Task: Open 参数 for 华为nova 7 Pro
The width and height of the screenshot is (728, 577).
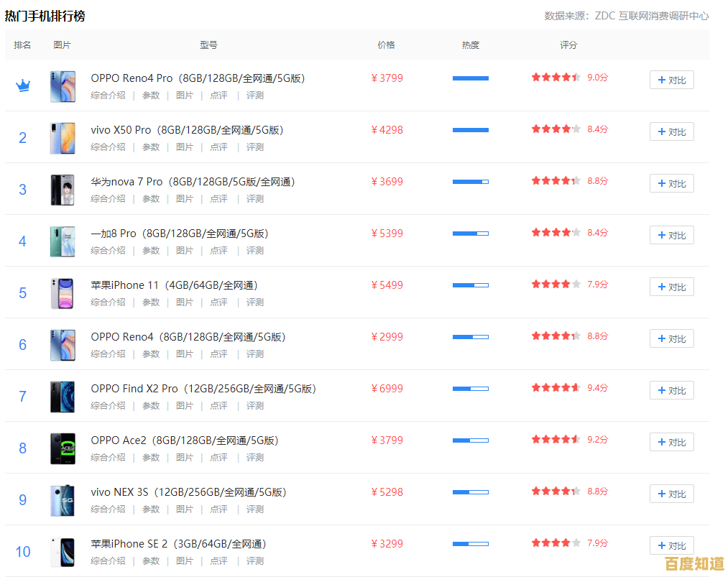Action: pyautogui.click(x=151, y=198)
